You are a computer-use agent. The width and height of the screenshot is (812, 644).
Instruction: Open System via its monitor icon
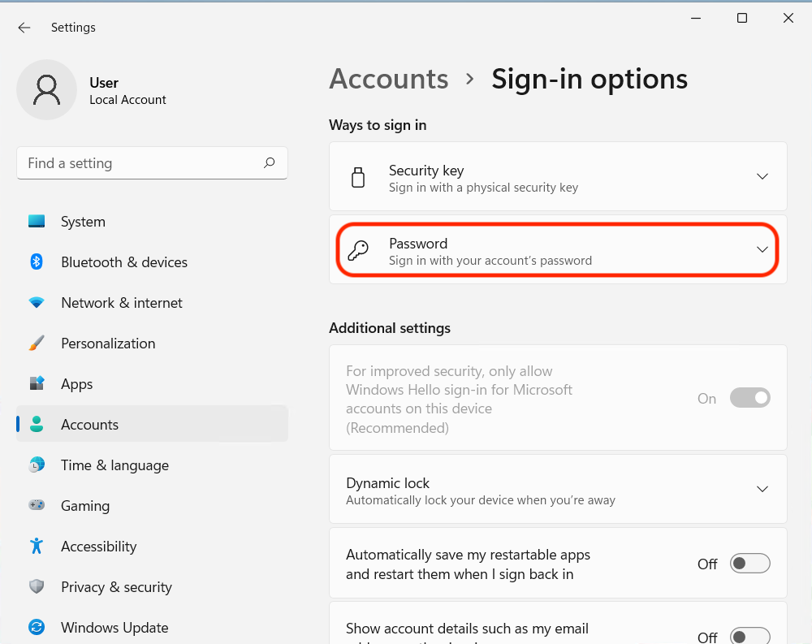[x=37, y=222]
